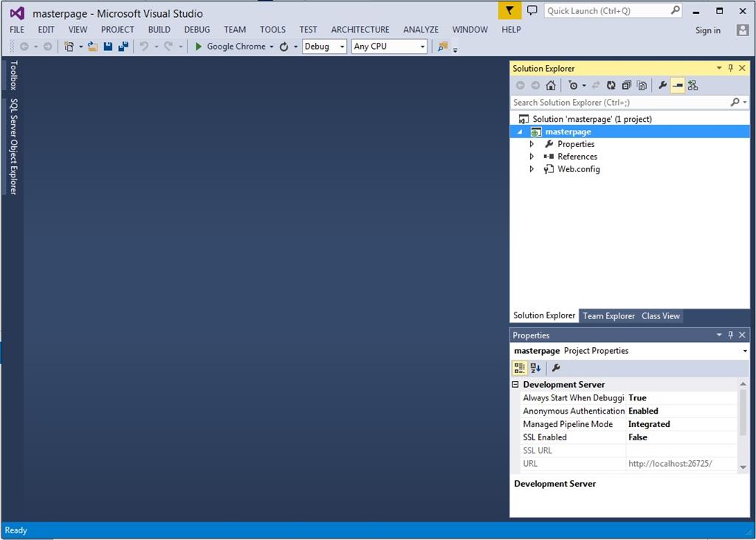Click the Properties grid vertical scrollbar
The image size is (756, 540).
pyautogui.click(x=743, y=425)
